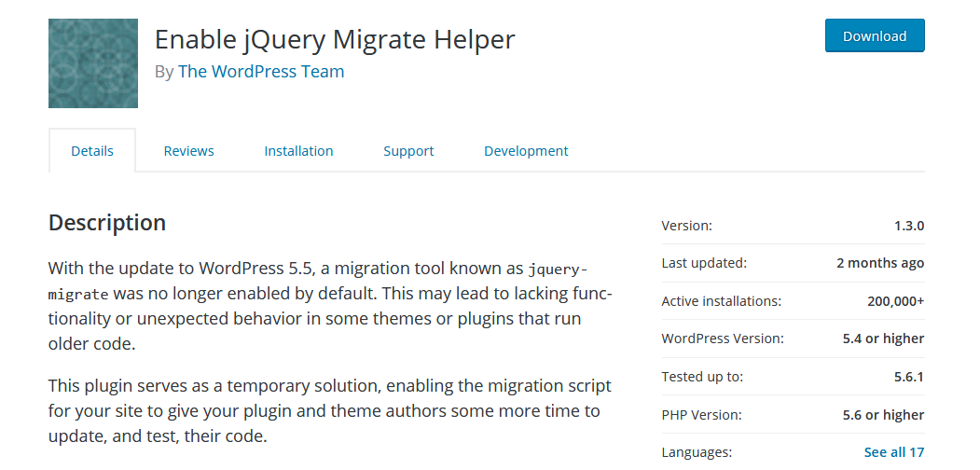Click the '2 months ago' last updated value
Screen dimensions: 980x470
pyautogui.click(x=880, y=263)
